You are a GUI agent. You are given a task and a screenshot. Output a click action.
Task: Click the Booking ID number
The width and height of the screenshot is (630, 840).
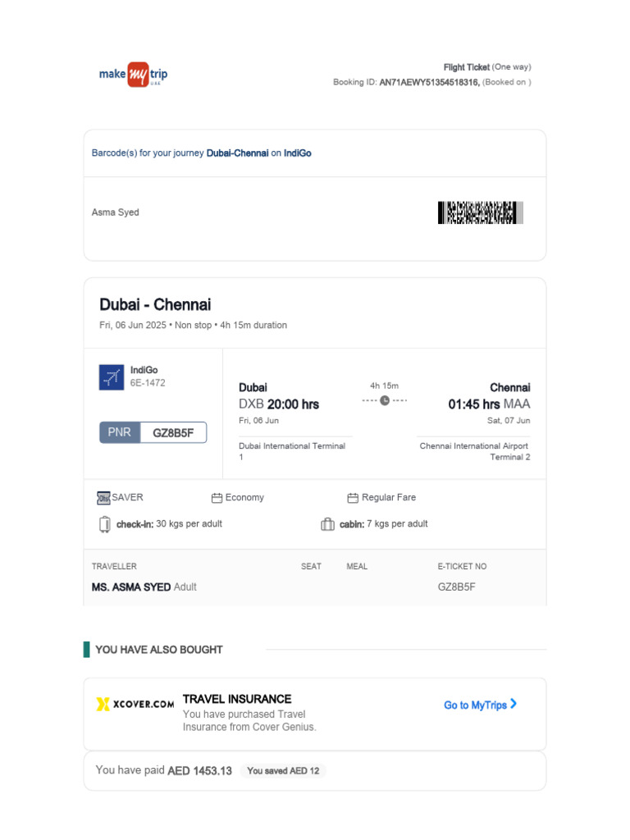[428, 82]
